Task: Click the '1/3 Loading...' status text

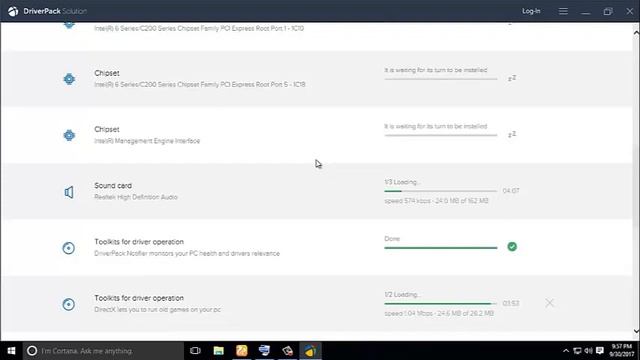Action: click(x=402, y=182)
